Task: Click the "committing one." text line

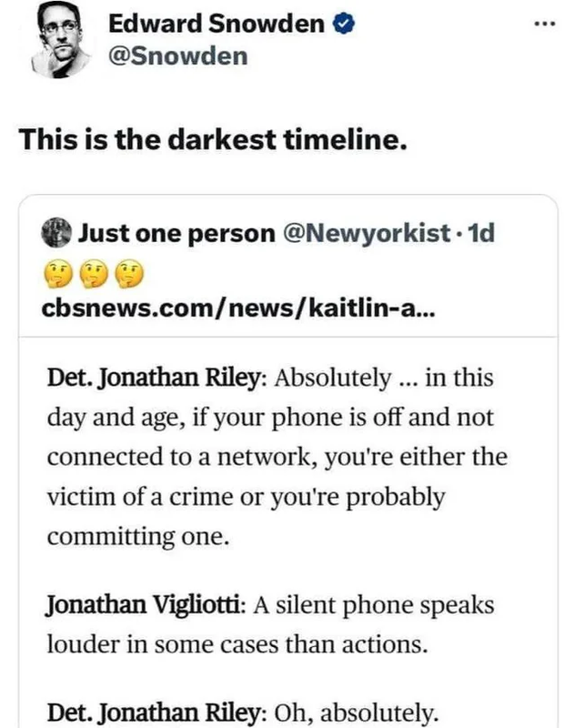Action: coord(135,537)
